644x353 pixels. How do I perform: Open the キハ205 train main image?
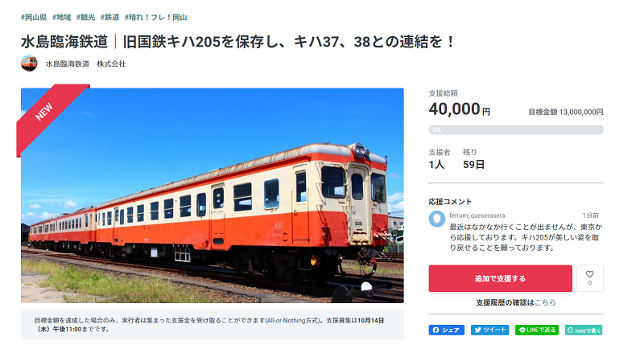tap(213, 195)
